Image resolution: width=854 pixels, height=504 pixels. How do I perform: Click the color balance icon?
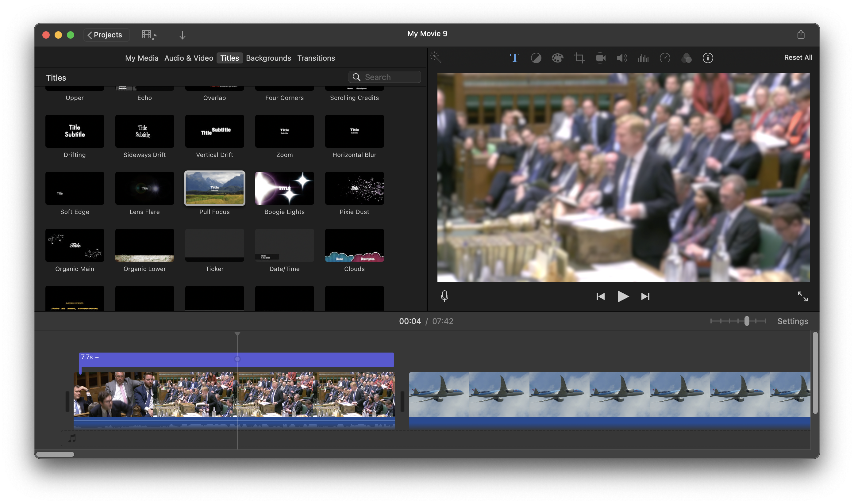click(x=536, y=58)
